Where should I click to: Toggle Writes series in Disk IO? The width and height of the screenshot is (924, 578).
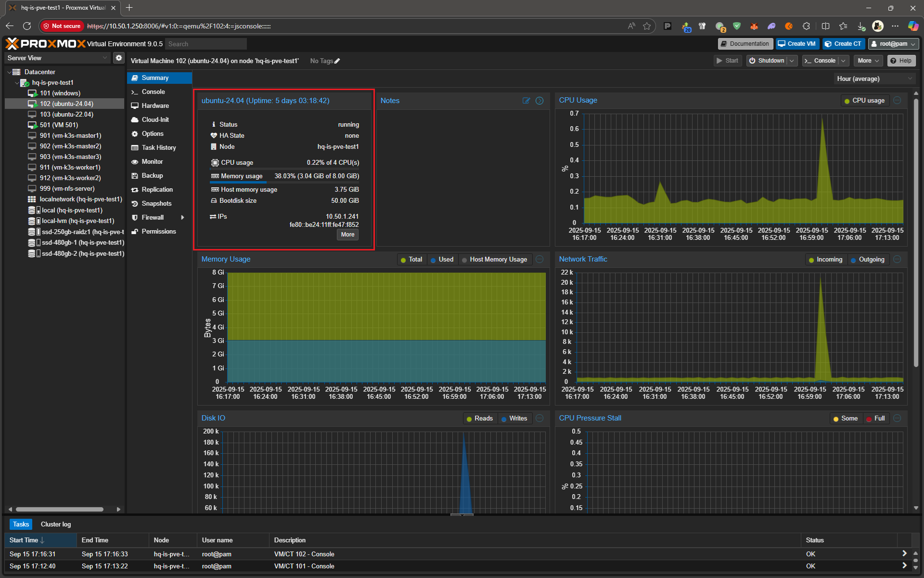[514, 419]
